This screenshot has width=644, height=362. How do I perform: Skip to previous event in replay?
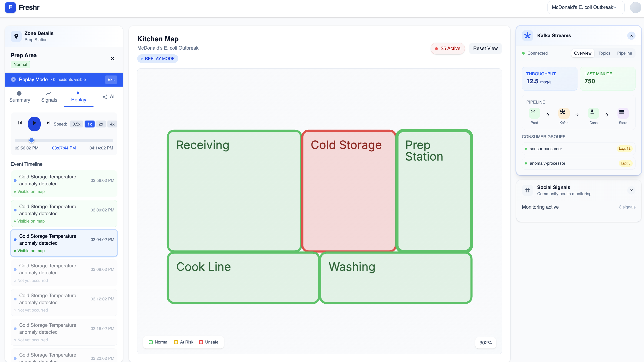pyautogui.click(x=20, y=123)
